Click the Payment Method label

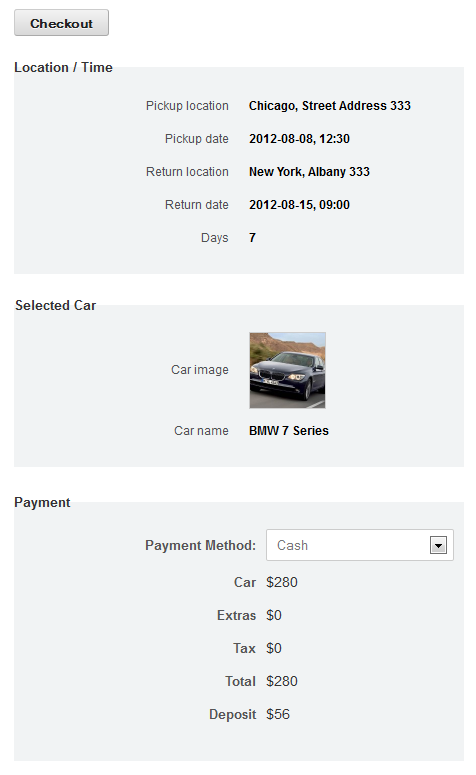tap(200, 545)
